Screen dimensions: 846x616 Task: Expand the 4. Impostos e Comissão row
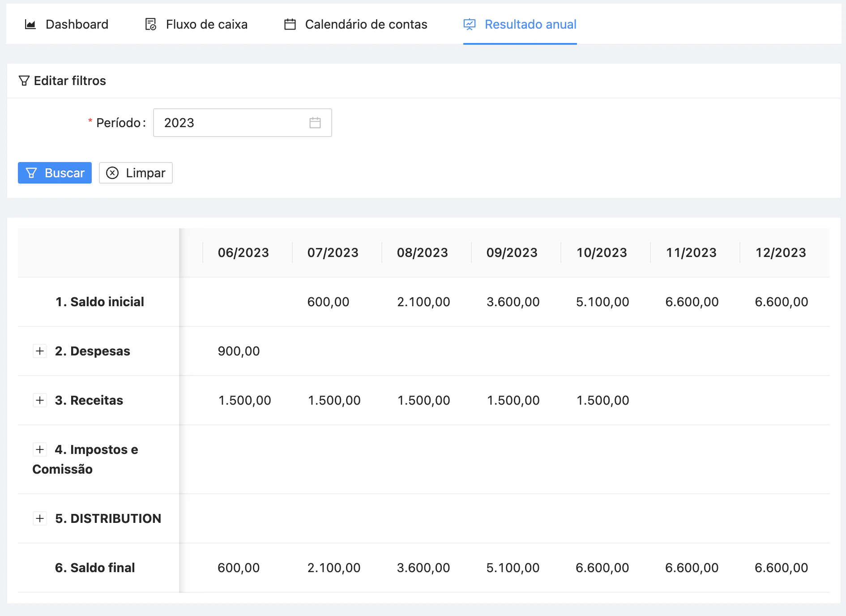[x=40, y=449]
